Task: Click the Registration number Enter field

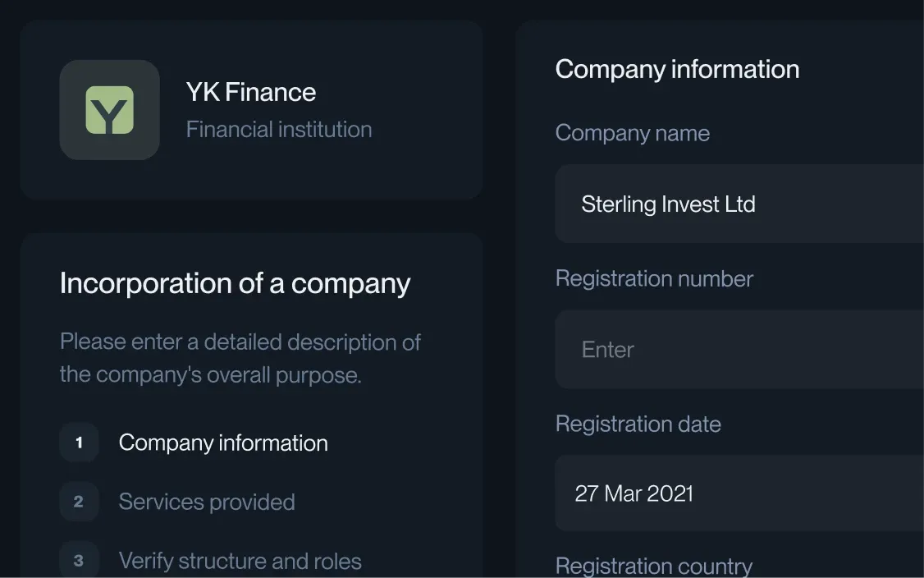Action: tap(739, 349)
